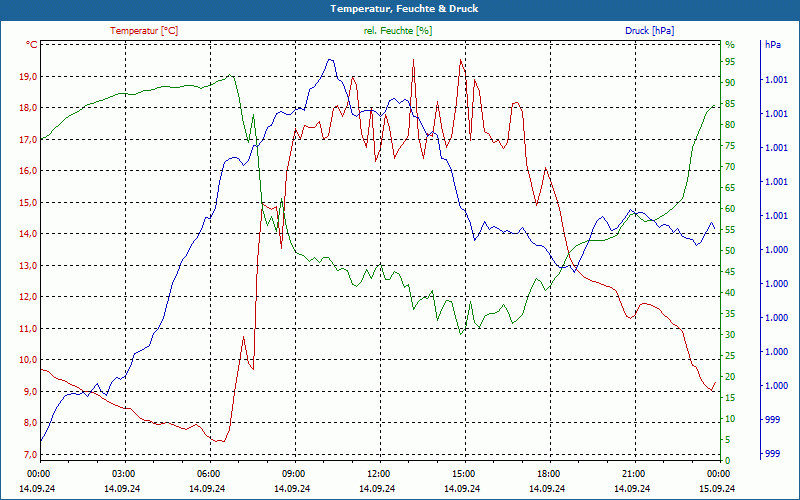Viewport: 800px width, 500px height.
Task: Click the green '65' humidity axis value
Action: click(x=730, y=188)
